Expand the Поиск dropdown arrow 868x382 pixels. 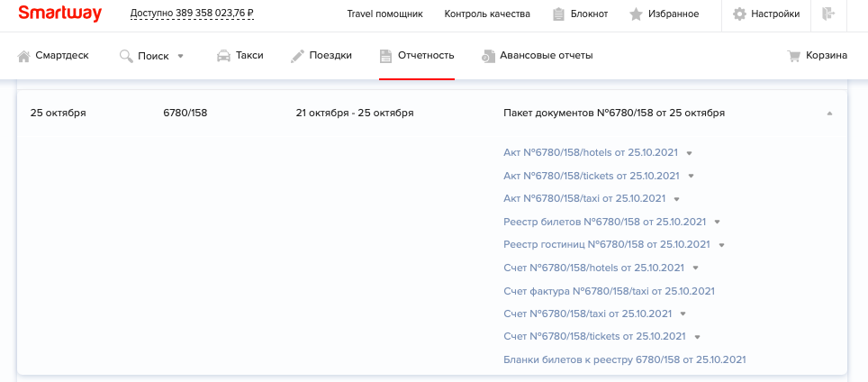[x=180, y=56]
